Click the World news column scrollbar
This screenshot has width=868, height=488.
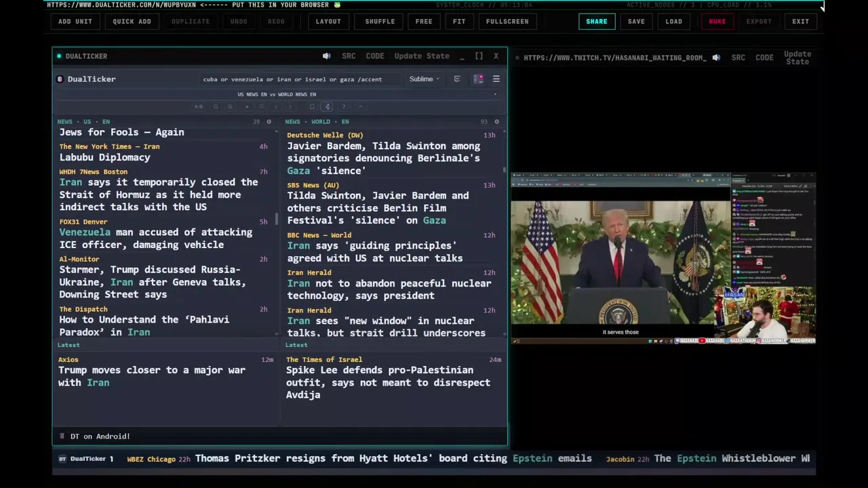click(504, 169)
